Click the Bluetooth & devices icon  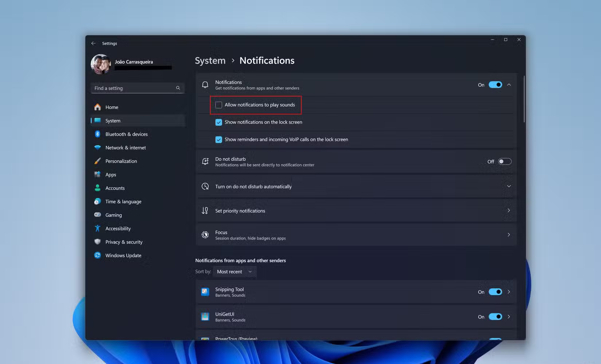click(98, 134)
